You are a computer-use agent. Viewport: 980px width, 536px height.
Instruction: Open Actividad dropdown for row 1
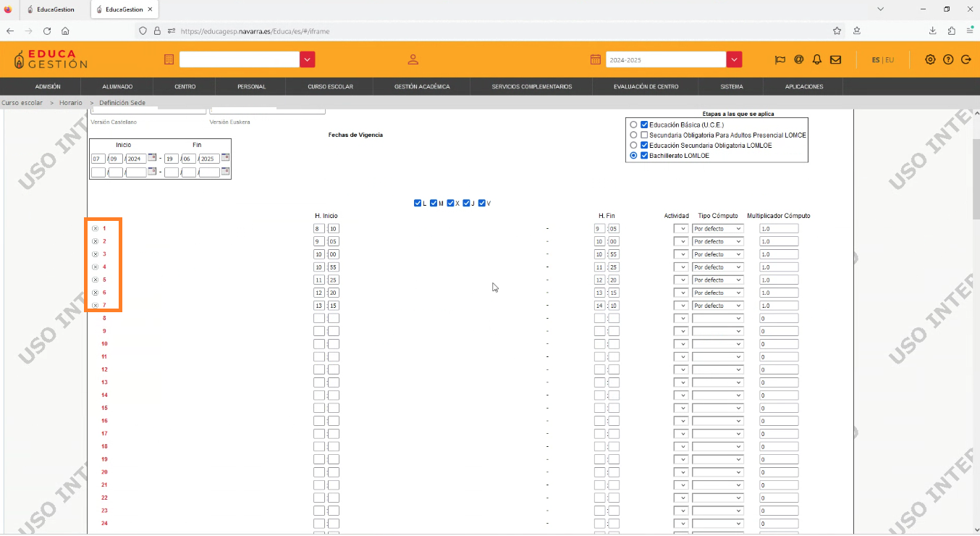[x=681, y=228]
